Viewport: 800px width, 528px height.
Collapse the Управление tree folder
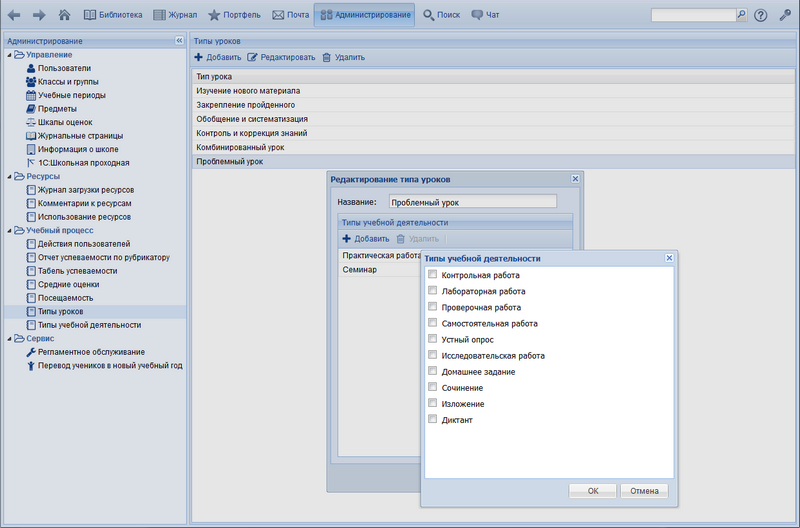[x=9, y=55]
